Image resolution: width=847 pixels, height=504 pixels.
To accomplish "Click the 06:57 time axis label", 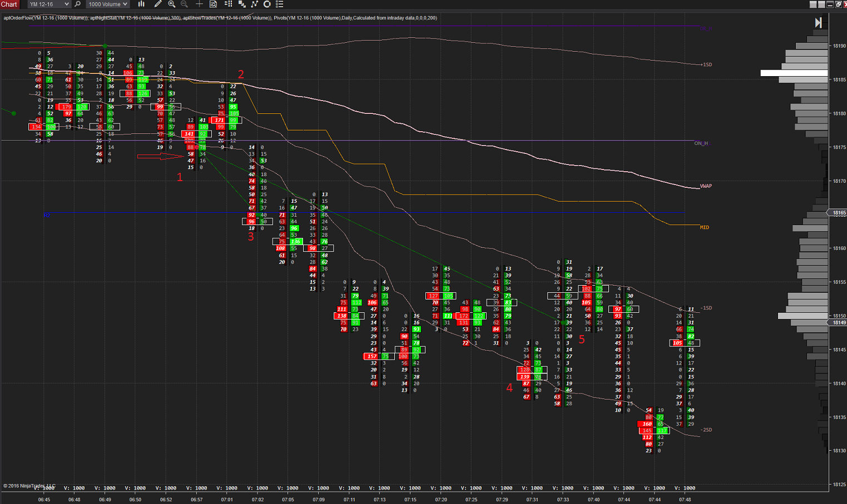I will [196, 500].
